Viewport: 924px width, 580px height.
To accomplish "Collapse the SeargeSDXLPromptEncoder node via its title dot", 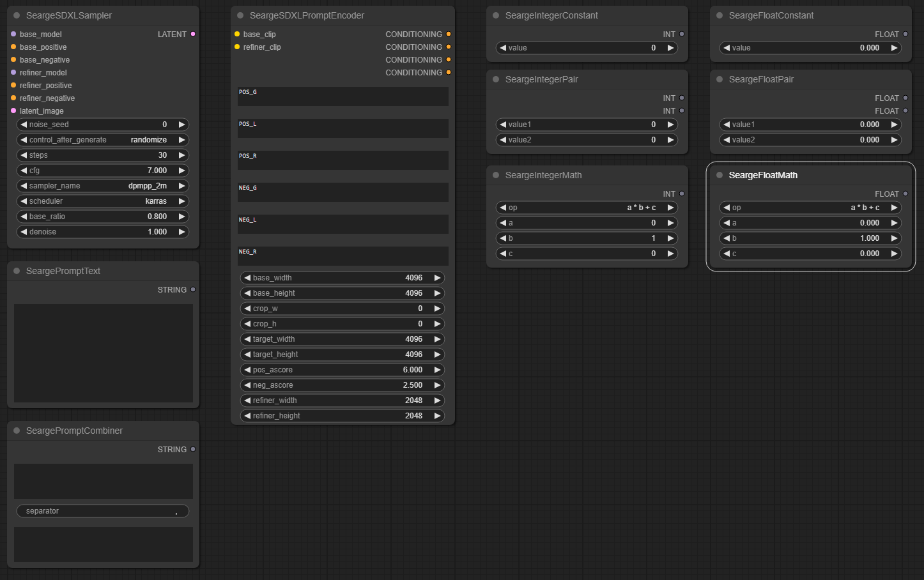I will 240,15.
